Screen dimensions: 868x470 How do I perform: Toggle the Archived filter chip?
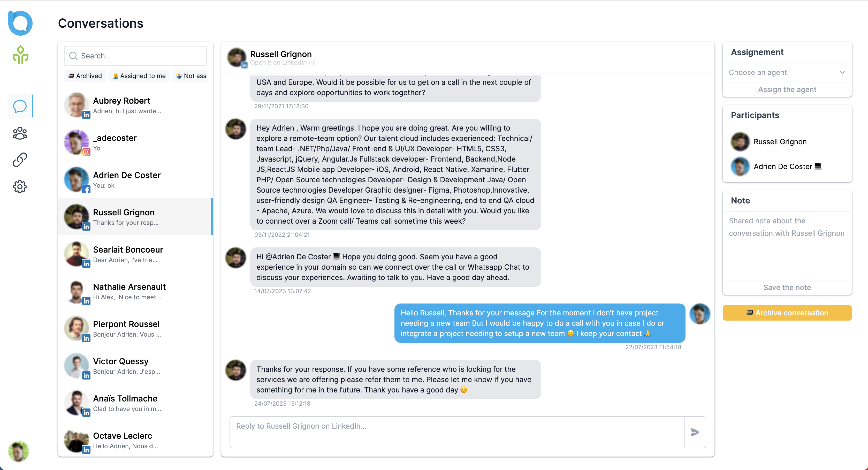(x=85, y=76)
